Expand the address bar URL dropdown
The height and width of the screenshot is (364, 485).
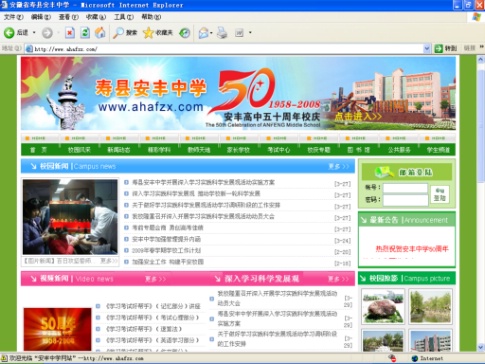427,49
